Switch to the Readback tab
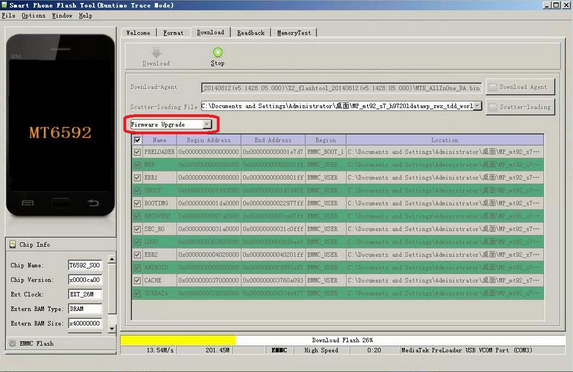The width and height of the screenshot is (573, 372). click(251, 33)
